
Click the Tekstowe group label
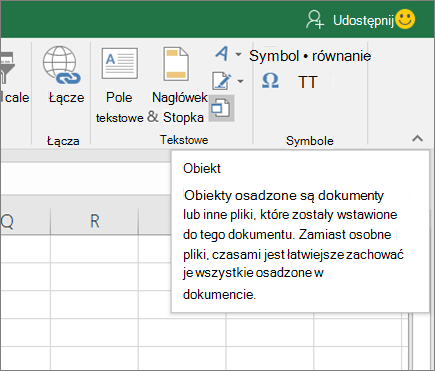tap(184, 140)
